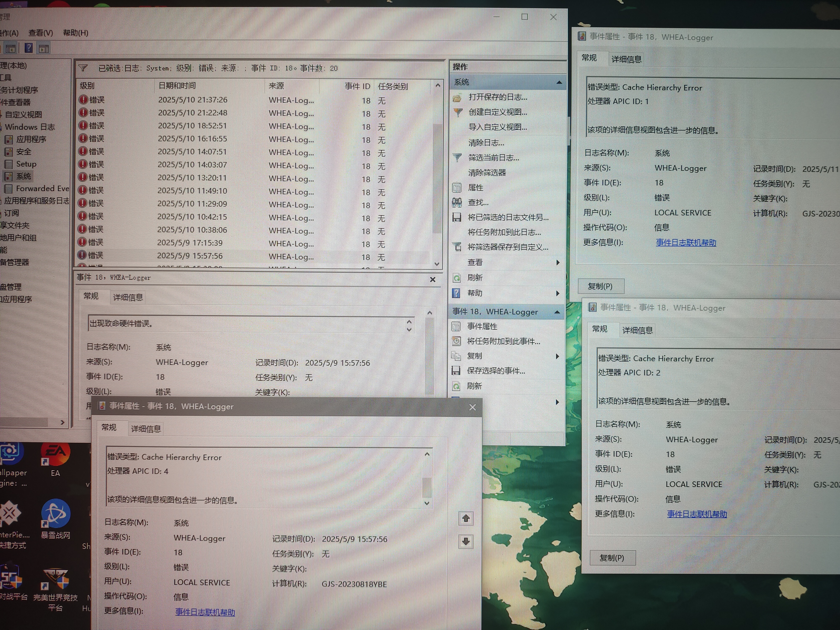Click the Find binoculars icon
Image resolution: width=840 pixels, height=630 pixels.
pos(457,202)
